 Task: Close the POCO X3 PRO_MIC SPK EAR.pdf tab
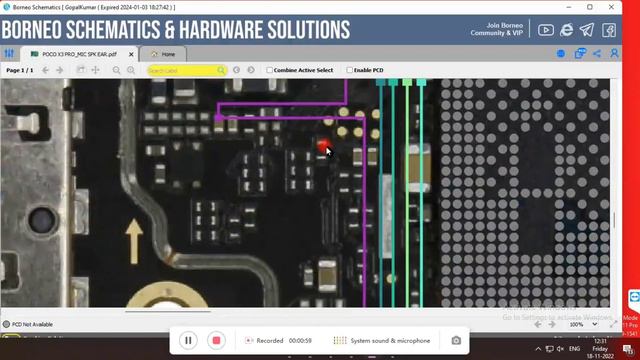131,54
